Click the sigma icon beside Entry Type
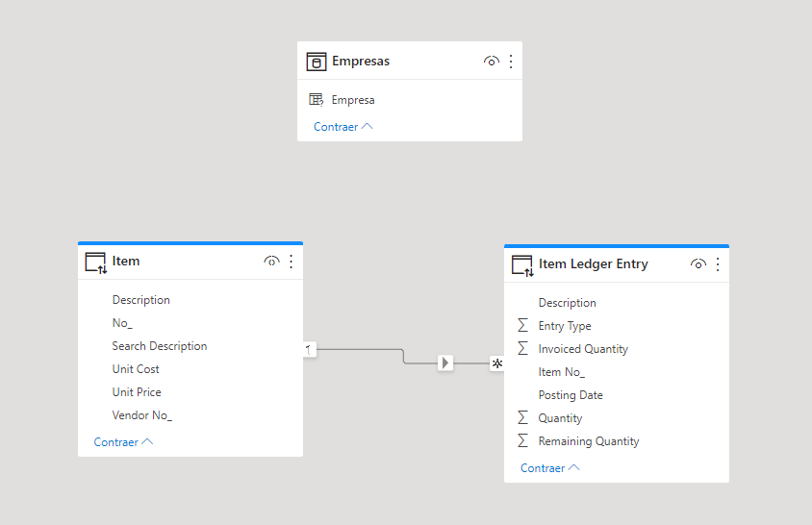812x525 pixels. click(523, 326)
